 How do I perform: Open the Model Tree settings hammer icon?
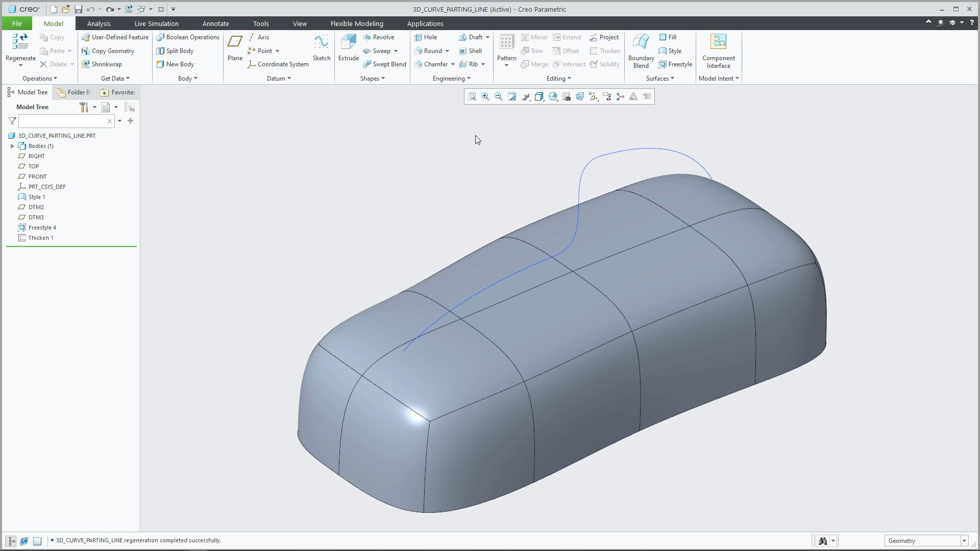(x=84, y=107)
